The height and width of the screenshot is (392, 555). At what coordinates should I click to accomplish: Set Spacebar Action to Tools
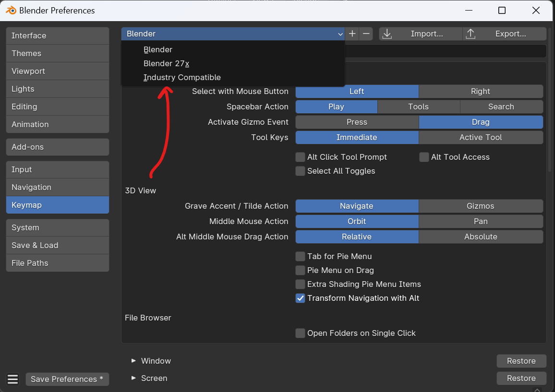pos(418,107)
